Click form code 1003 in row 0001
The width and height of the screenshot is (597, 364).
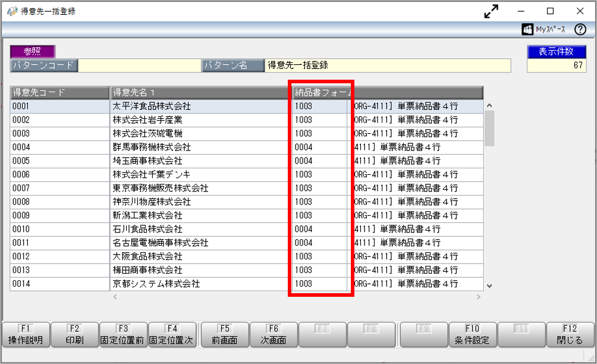(319, 106)
